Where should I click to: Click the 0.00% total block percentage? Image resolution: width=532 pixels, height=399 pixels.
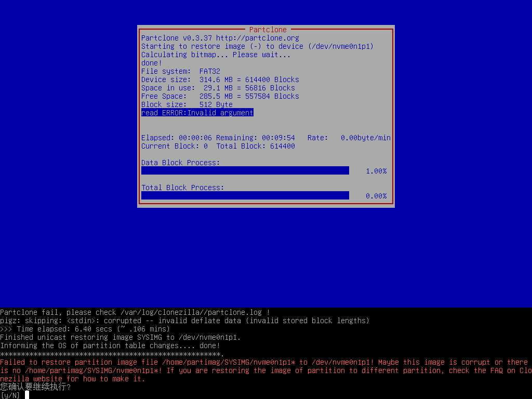(376, 196)
